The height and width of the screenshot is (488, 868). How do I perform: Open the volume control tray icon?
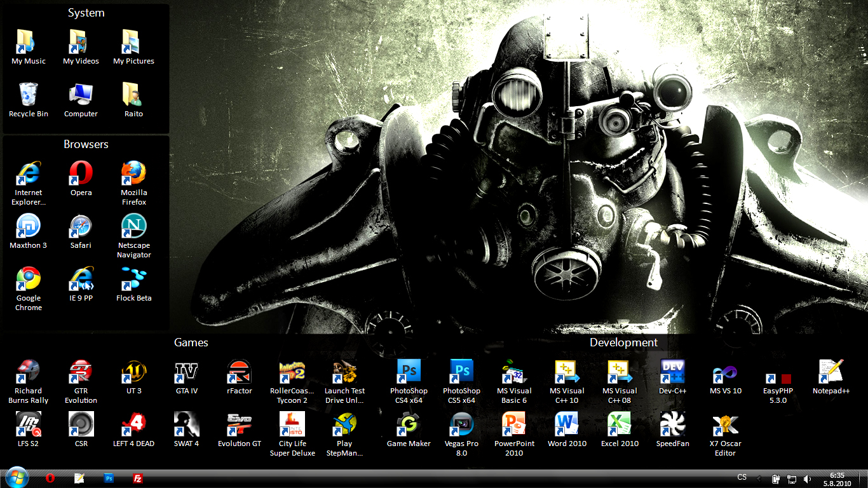pos(807,478)
